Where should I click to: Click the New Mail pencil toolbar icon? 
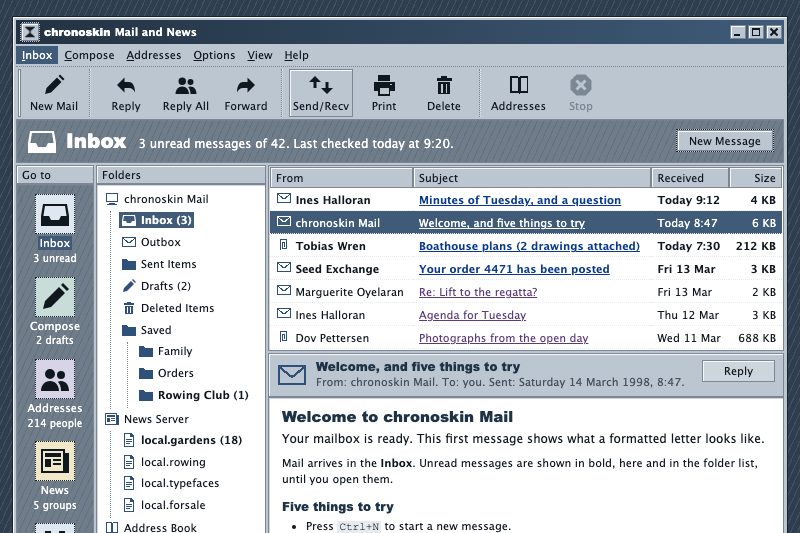pos(54,85)
